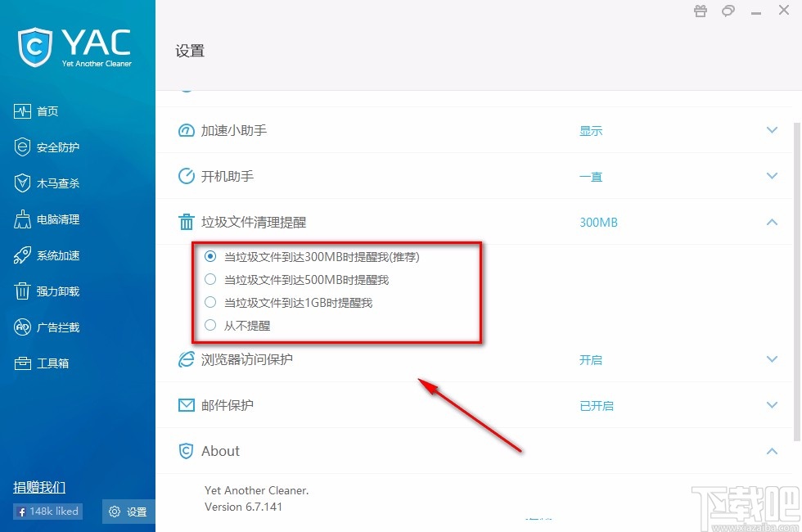Click the gift box icon in title bar
This screenshot has height=532, width=802.
[701, 11]
